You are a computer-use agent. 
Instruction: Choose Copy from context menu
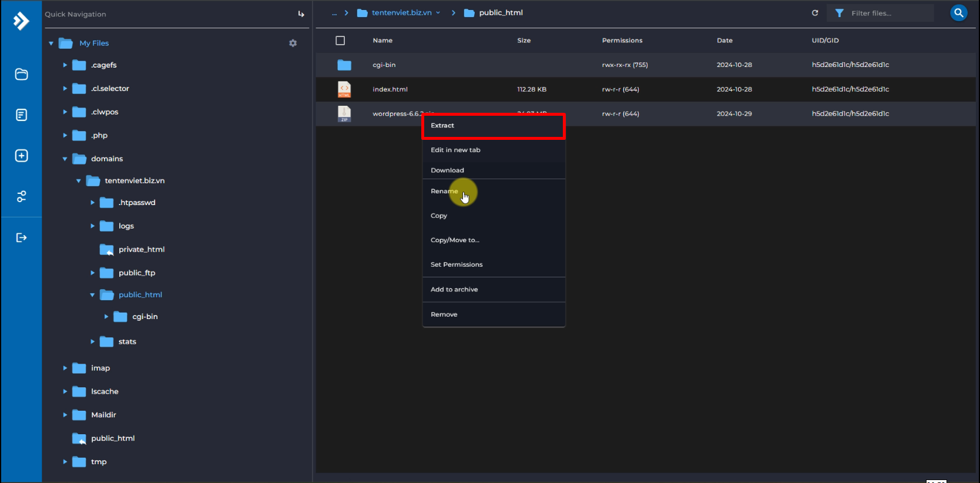point(494,216)
